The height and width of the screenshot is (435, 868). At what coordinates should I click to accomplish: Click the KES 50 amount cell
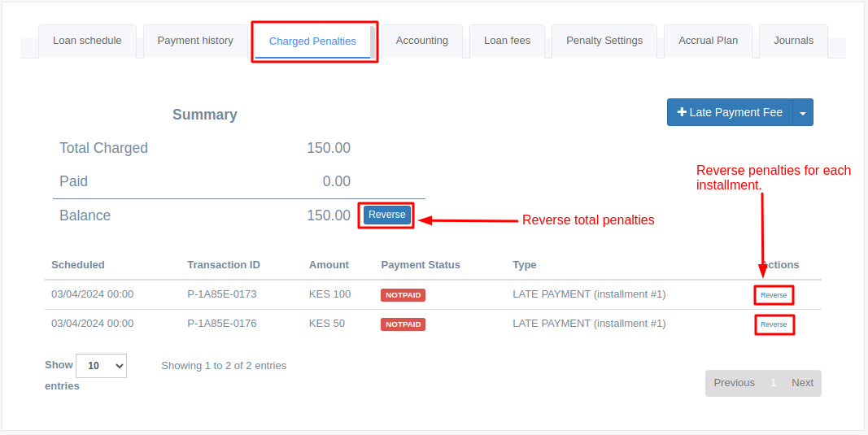(326, 324)
